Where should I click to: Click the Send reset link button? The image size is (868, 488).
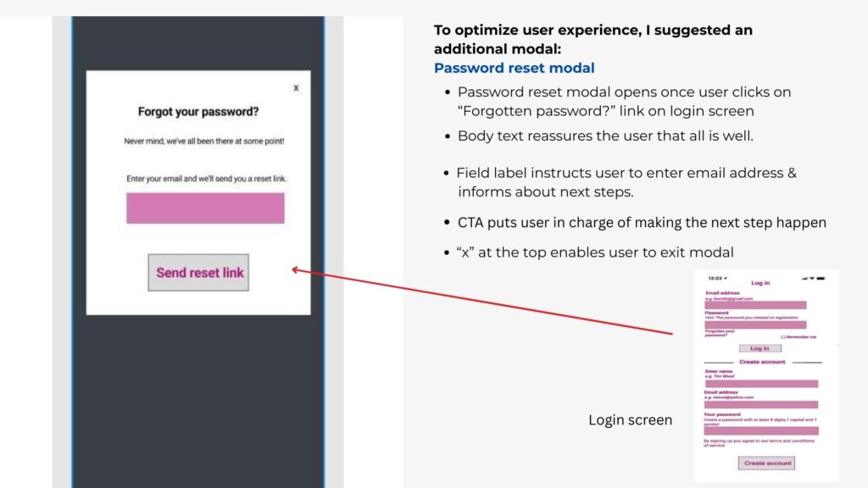(198, 273)
